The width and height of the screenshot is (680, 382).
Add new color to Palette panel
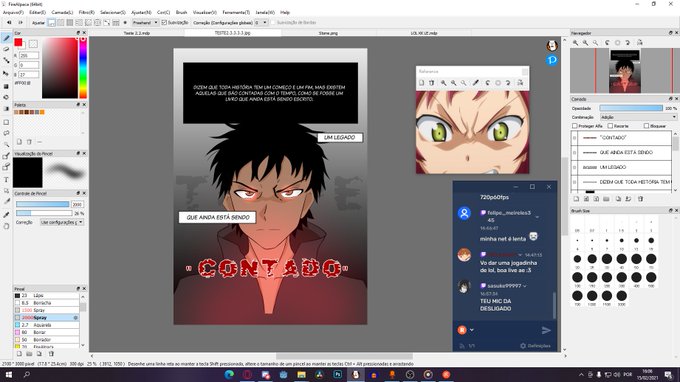[x=19, y=142]
